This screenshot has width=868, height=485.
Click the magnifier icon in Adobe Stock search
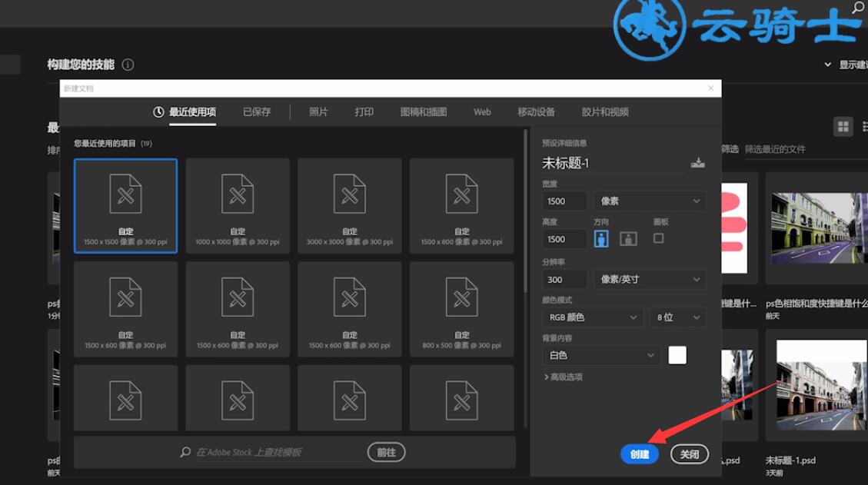185,453
